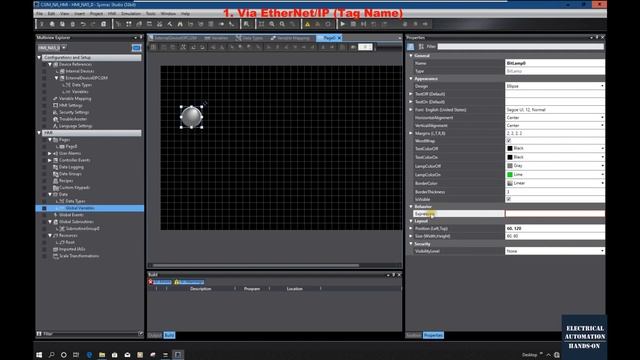Click the categorized view icon in Properties

pos(411,47)
